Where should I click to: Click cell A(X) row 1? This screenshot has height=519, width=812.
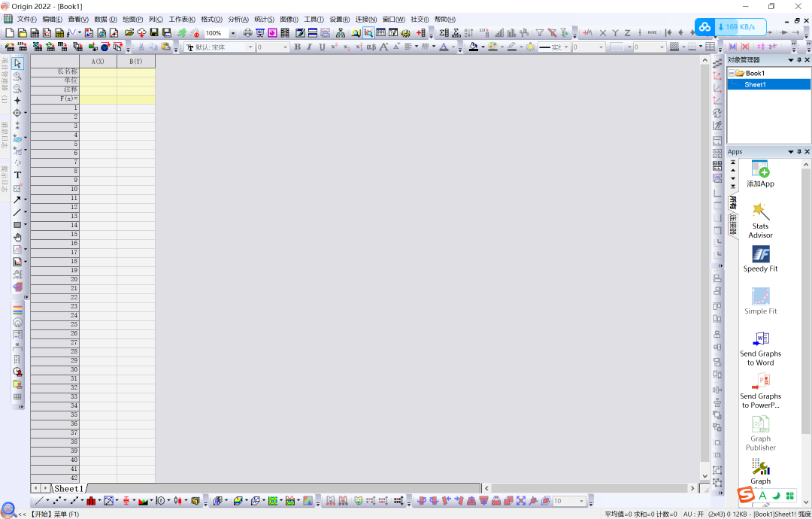(x=98, y=108)
